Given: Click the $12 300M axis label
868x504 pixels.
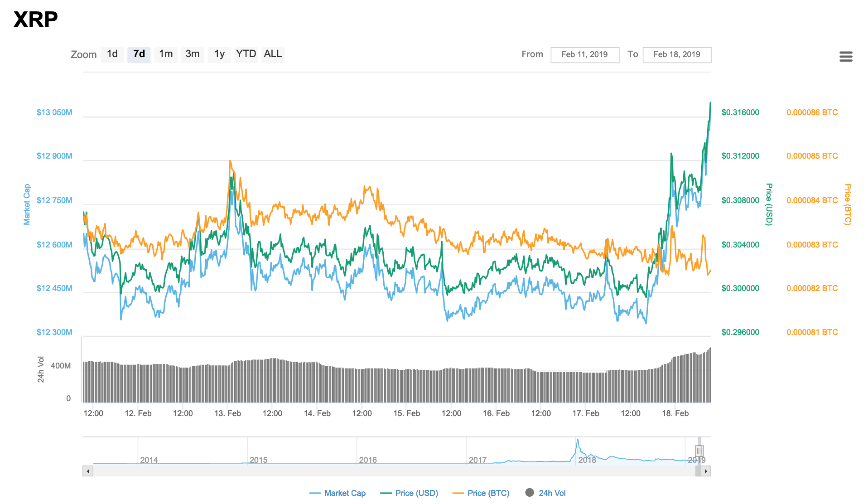Looking at the screenshot, I should click(54, 332).
